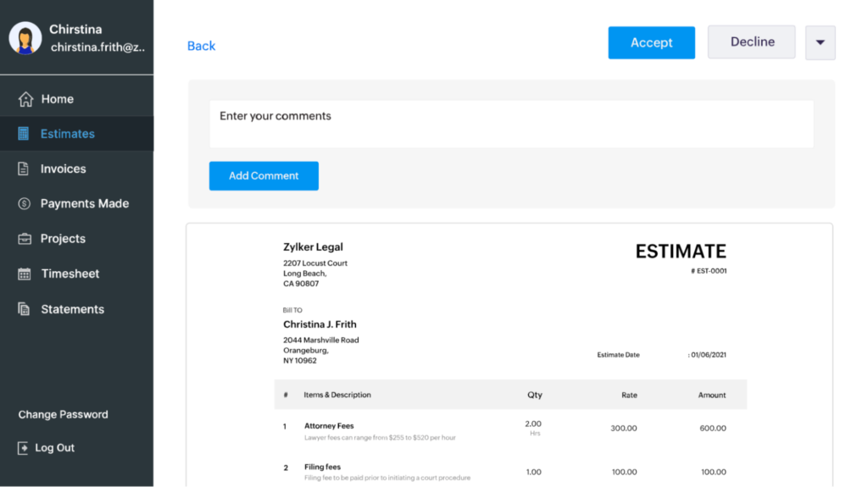Click the Projects briefcase icon
Screen dimensions: 868x487
(x=25, y=239)
